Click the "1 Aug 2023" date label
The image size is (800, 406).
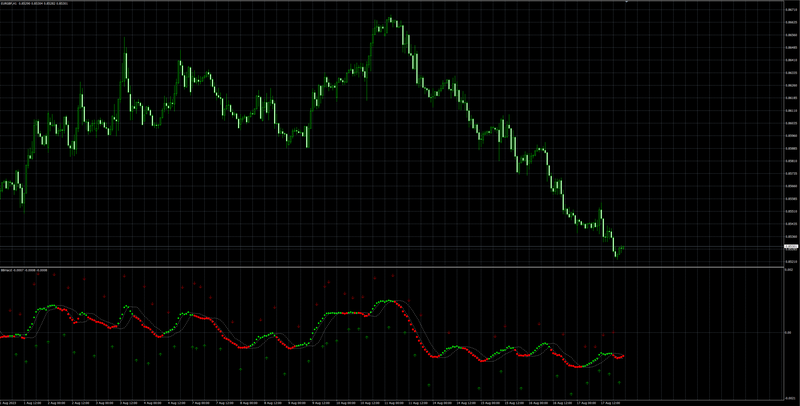click(x=7, y=403)
